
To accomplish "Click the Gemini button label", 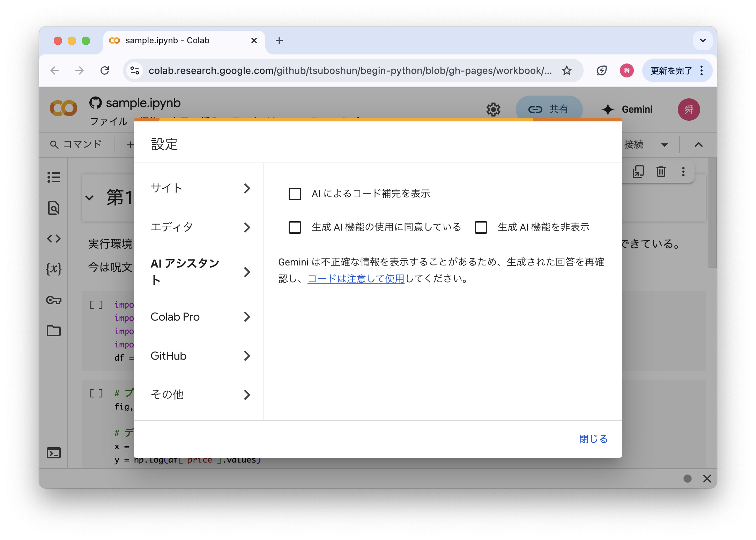I will pyautogui.click(x=637, y=110).
